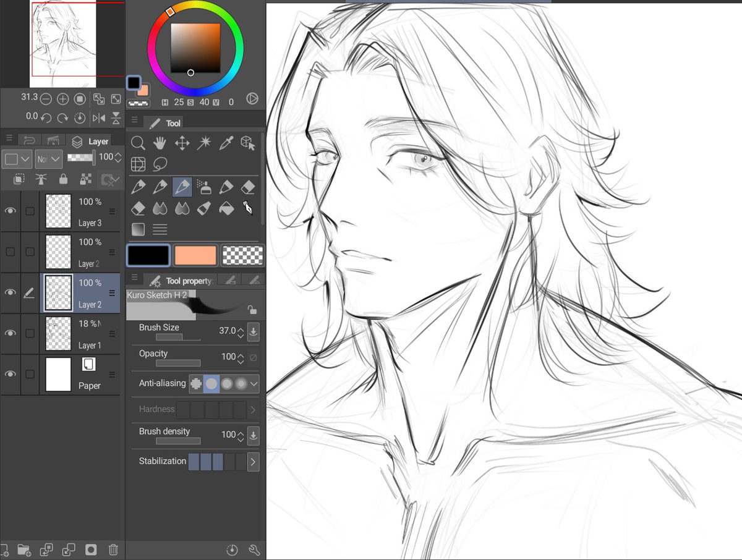
Task: Reset tool properties to initial settings
Action: tap(231, 549)
